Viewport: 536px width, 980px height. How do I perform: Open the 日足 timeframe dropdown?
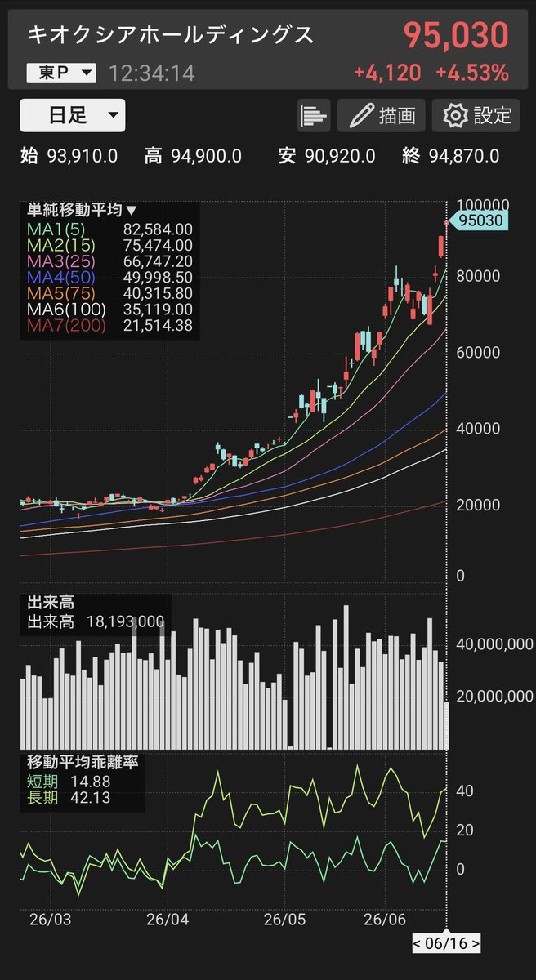coord(73,115)
